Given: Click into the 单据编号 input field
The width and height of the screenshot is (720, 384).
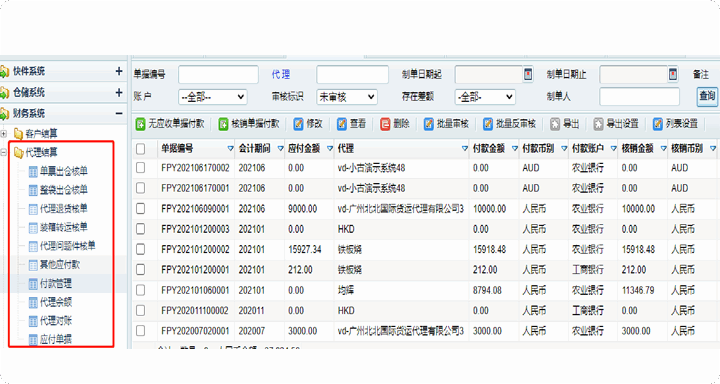Looking at the screenshot, I should pyautogui.click(x=218, y=74).
